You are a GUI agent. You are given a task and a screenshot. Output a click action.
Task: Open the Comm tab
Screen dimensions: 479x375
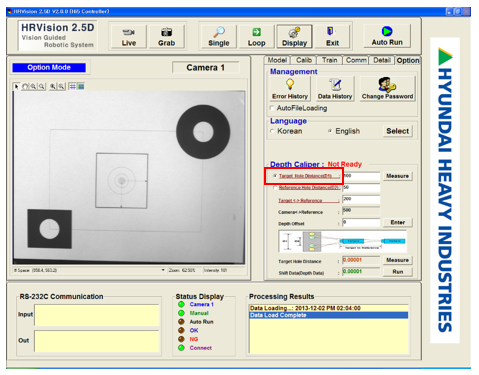point(356,60)
